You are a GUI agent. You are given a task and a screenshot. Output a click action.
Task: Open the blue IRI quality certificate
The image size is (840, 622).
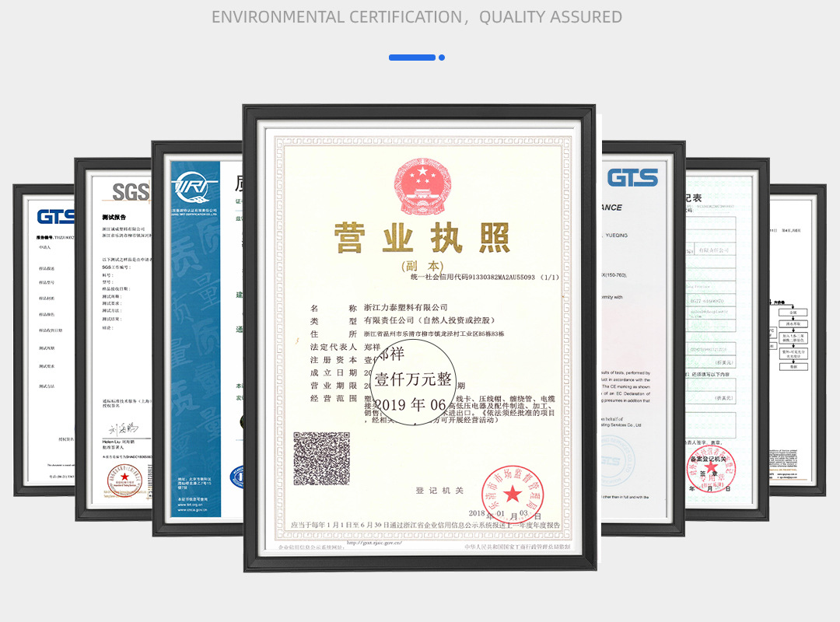tap(197, 338)
